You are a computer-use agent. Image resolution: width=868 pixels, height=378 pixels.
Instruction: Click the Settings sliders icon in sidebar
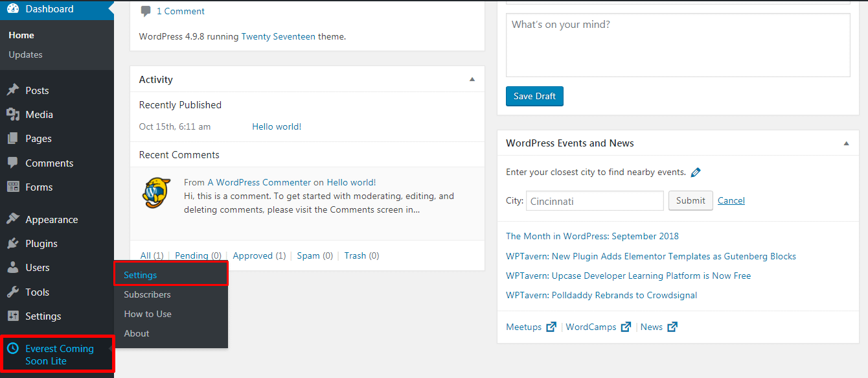(x=13, y=316)
